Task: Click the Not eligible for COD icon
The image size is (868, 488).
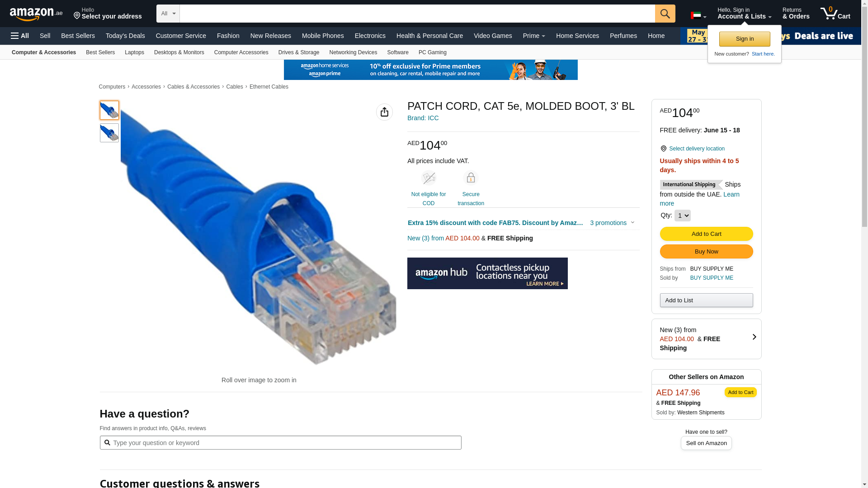Action: point(429,178)
